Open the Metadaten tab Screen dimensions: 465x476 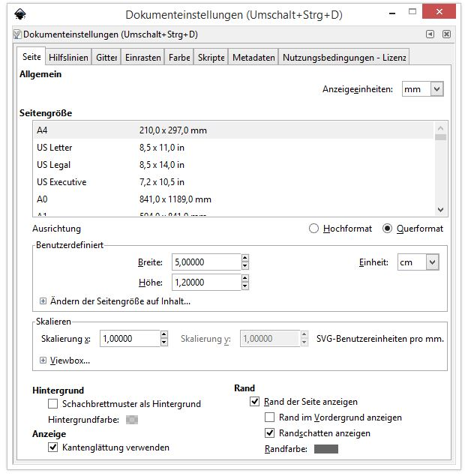pyautogui.click(x=253, y=58)
